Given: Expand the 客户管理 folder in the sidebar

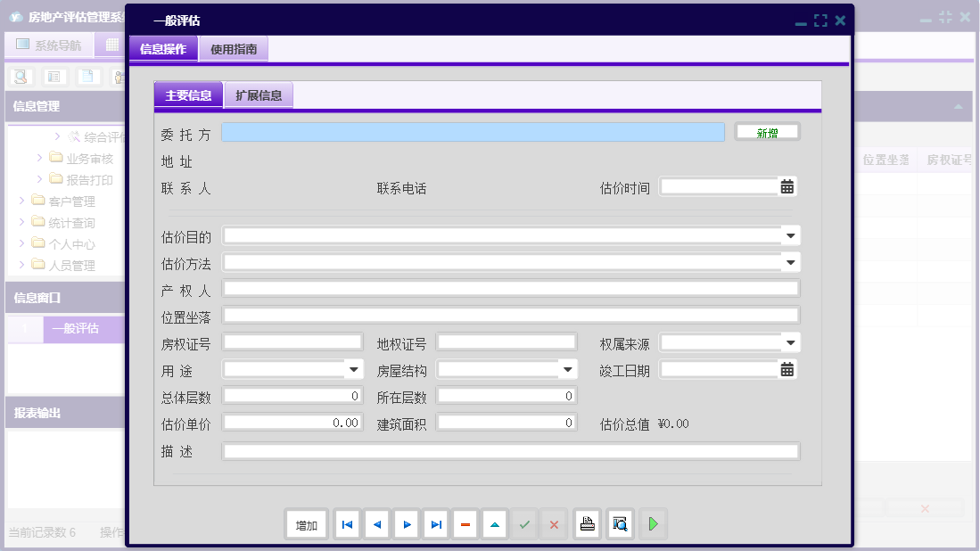Looking at the screenshot, I should 22,201.
